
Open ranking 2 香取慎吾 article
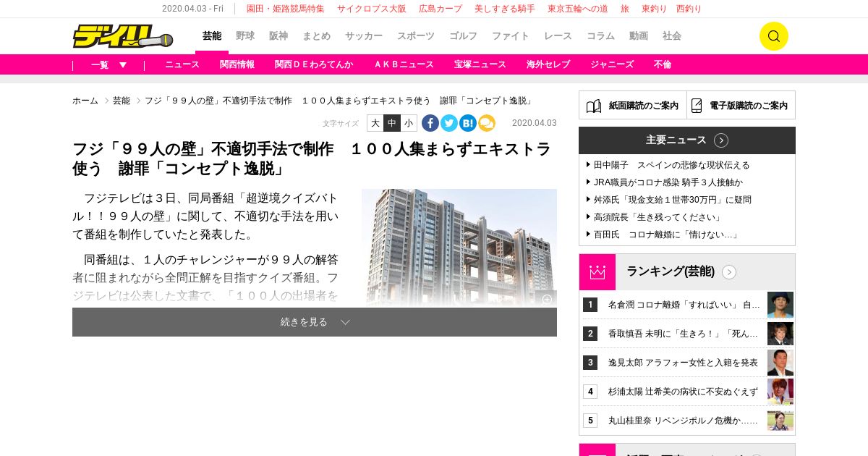(x=684, y=334)
